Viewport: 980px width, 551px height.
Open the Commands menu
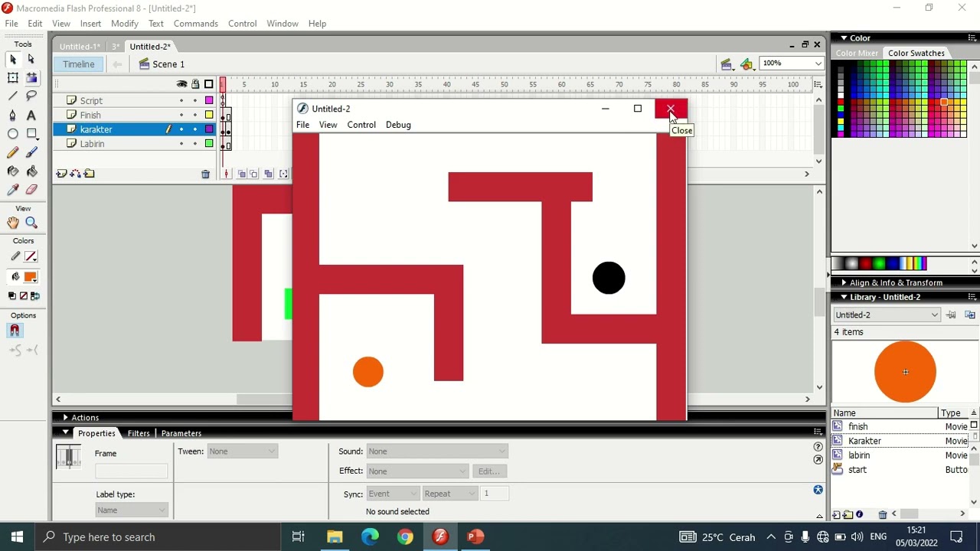pos(196,24)
